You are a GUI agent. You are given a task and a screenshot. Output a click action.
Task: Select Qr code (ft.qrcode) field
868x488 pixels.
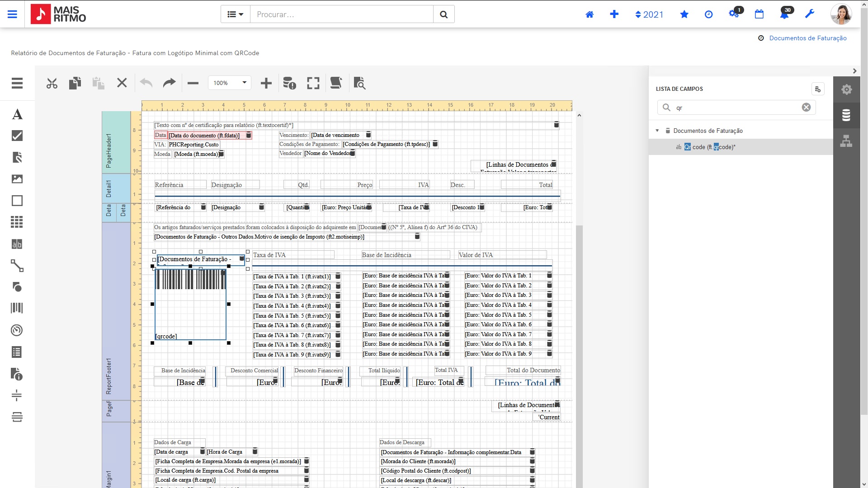741,147
